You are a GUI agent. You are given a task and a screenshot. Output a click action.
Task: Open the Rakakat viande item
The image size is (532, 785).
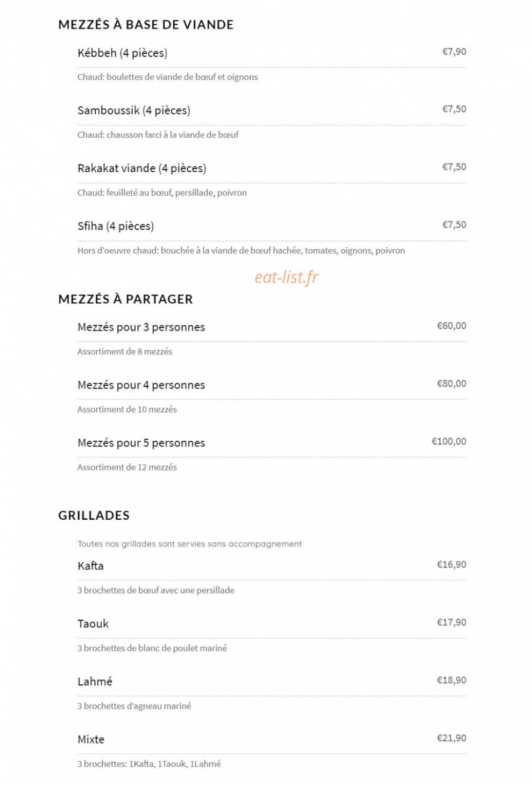141,168
